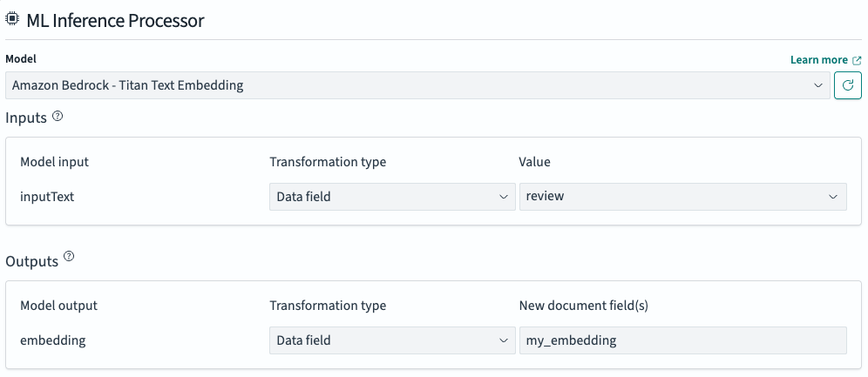Click the Model label
This screenshot has width=868, height=377.
(21, 58)
